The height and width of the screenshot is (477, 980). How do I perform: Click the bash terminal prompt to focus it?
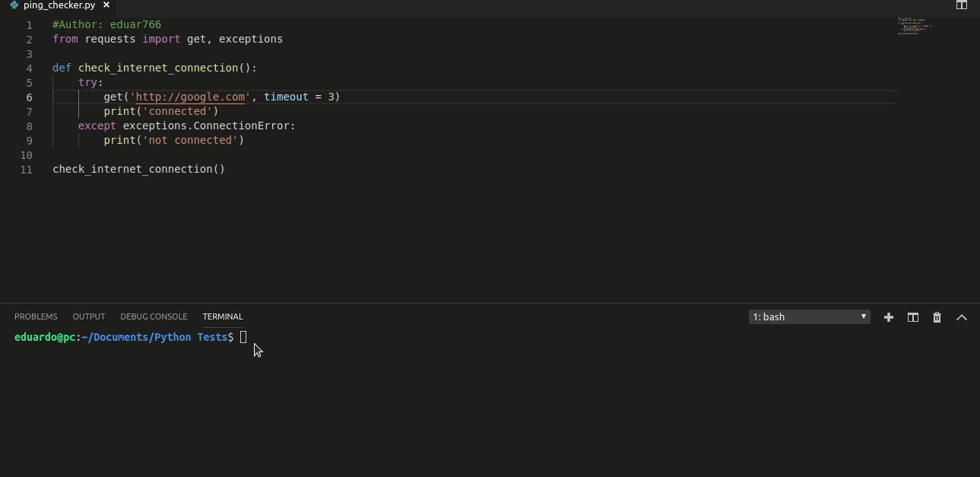[243, 337]
